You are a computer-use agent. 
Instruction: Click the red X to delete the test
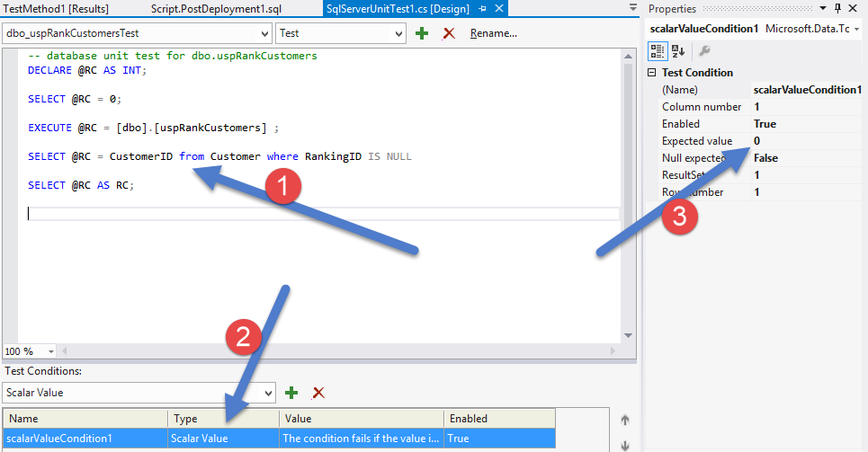[449, 33]
